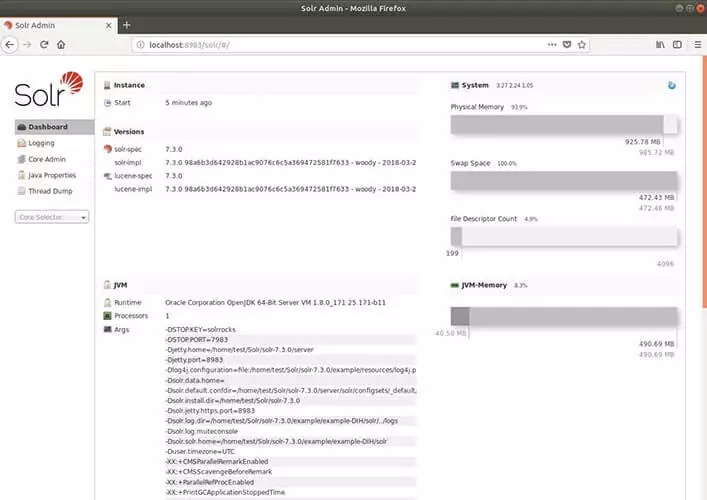Open Firefox hamburger menu

tap(698, 45)
